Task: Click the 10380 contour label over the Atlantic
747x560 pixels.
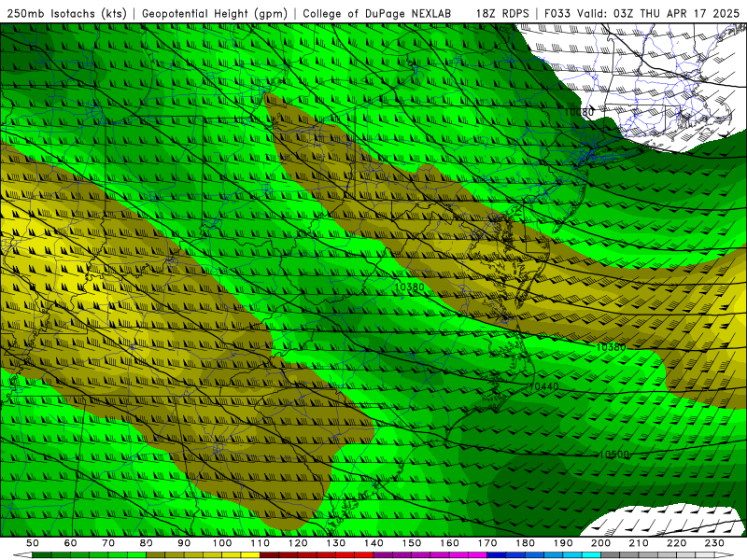Action: point(611,347)
